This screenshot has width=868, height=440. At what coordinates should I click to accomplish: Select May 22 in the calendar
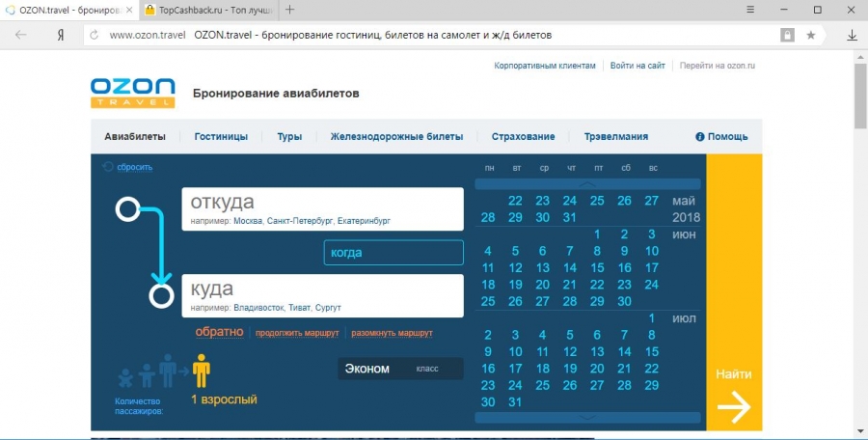coord(515,201)
